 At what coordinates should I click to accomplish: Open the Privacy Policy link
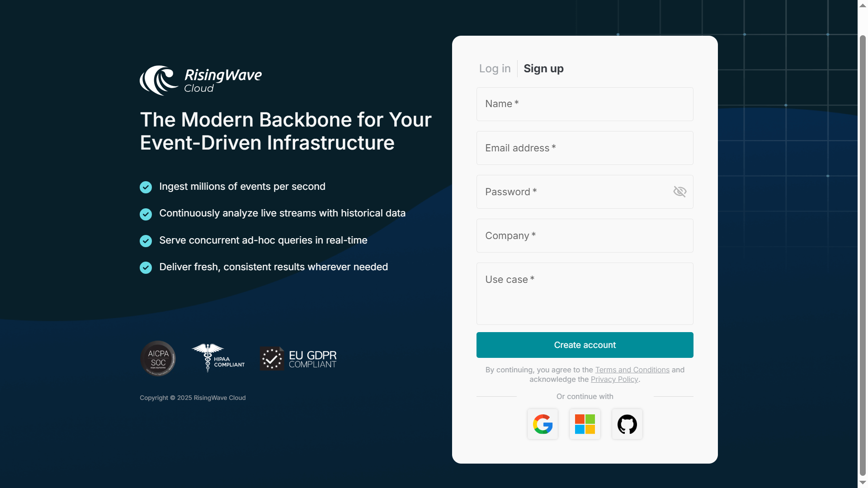click(x=614, y=379)
